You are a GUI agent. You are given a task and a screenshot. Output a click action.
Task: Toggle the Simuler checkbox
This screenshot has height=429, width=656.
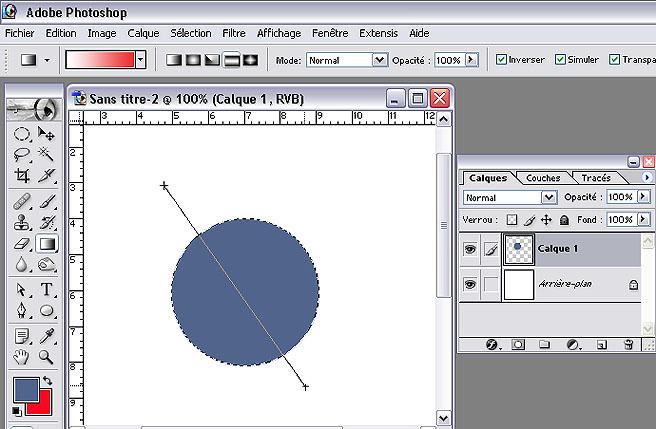click(x=560, y=59)
